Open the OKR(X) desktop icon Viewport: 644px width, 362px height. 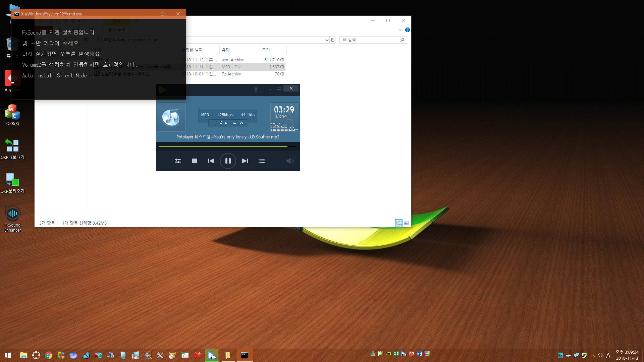[12, 115]
